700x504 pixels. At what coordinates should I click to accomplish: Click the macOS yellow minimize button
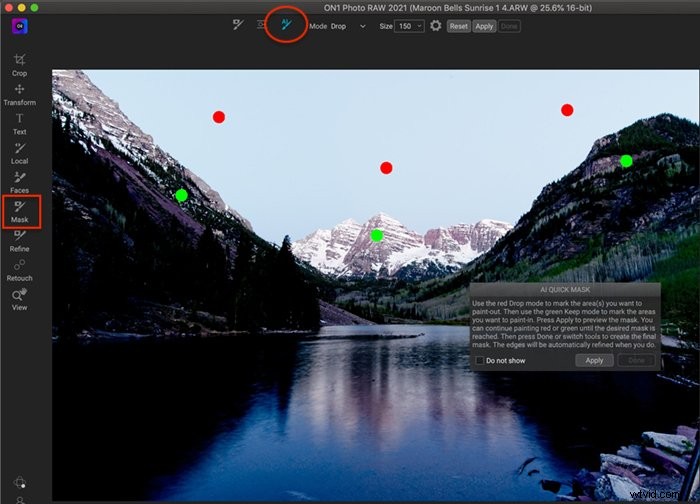pyautogui.click(x=21, y=8)
